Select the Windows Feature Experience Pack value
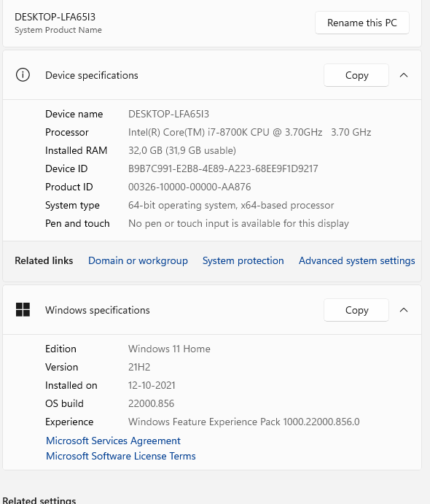The image size is (430, 504). pos(243,422)
